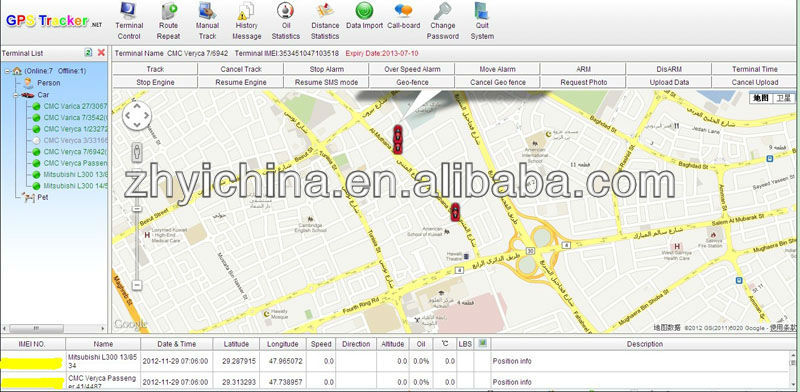
Task: Collapse the Car tree node
Action: point(16,95)
